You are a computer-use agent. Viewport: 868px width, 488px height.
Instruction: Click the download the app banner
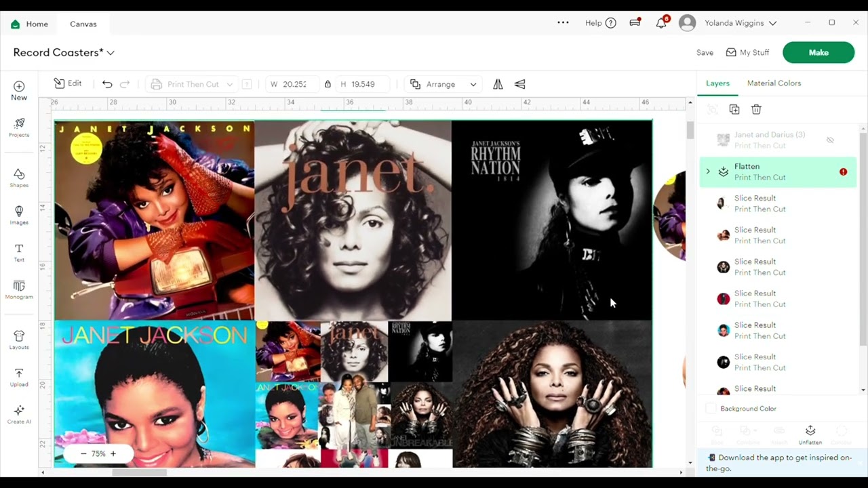(x=782, y=463)
